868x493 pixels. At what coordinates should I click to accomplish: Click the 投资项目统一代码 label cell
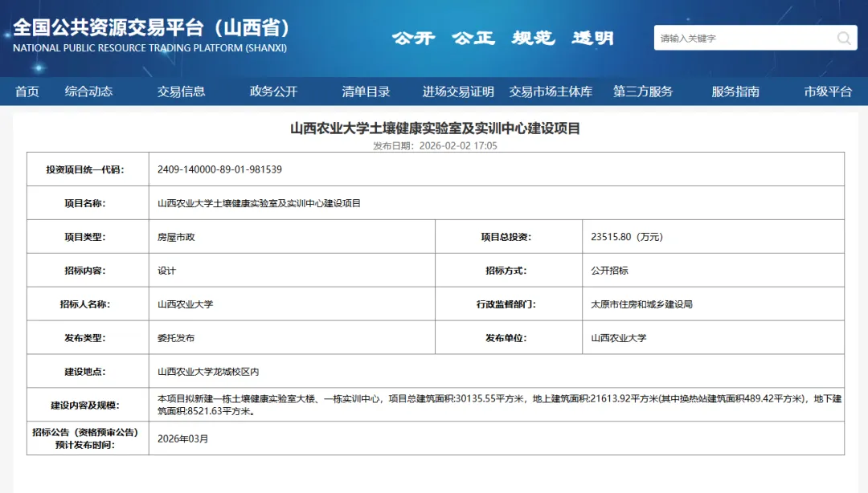tap(88, 169)
